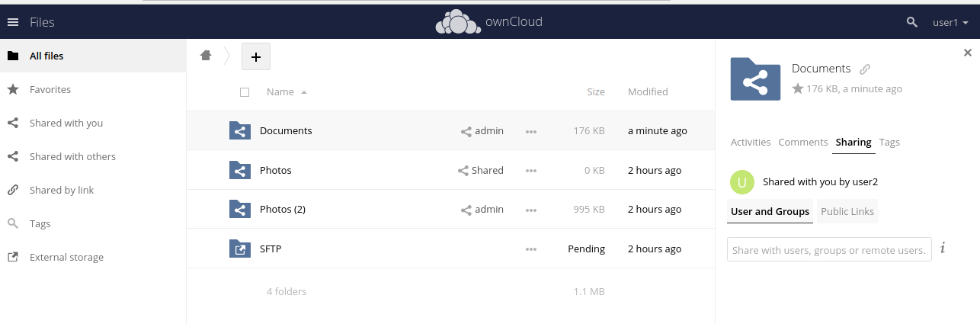
Task: Open the user1 account dropdown
Action: click(x=950, y=23)
